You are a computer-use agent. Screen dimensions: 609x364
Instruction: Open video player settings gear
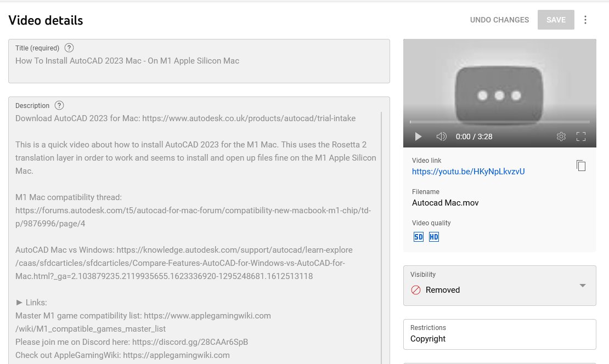561,136
